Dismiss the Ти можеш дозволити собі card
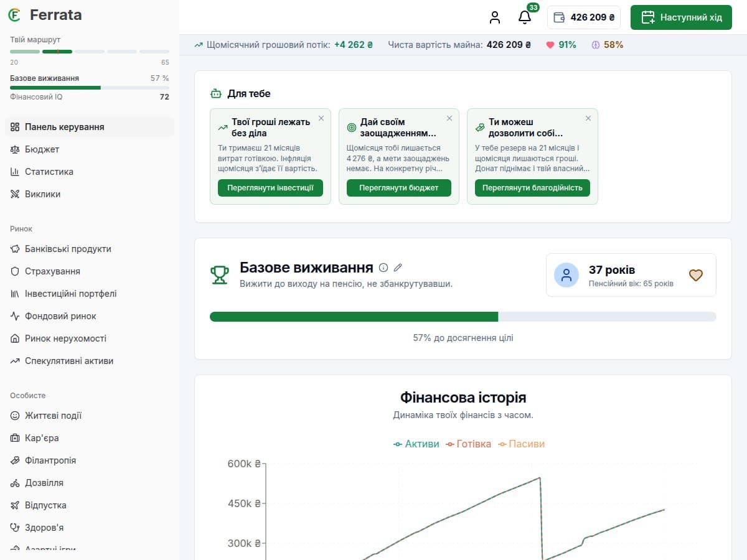Screen dimensions: 747x560 tap(588, 118)
